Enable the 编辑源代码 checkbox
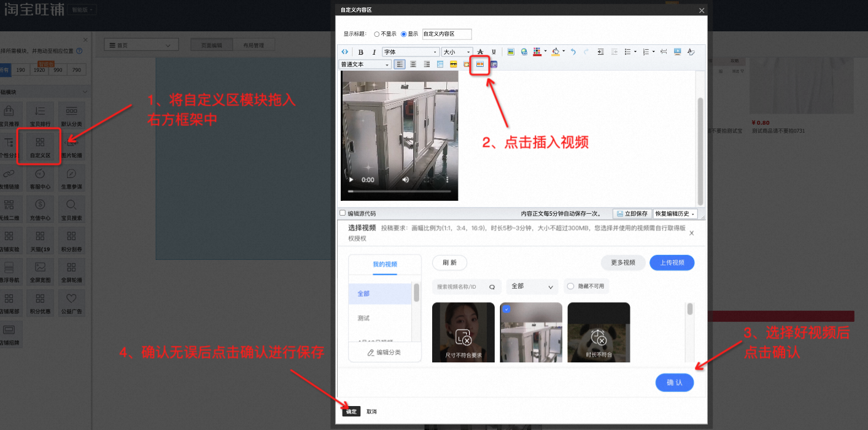The height and width of the screenshot is (430, 868). click(343, 213)
